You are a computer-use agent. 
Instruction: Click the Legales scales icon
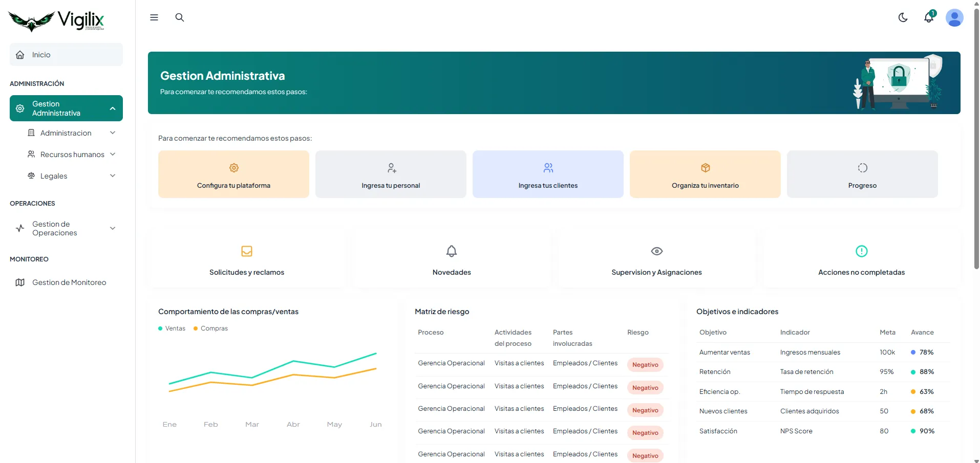click(x=31, y=176)
